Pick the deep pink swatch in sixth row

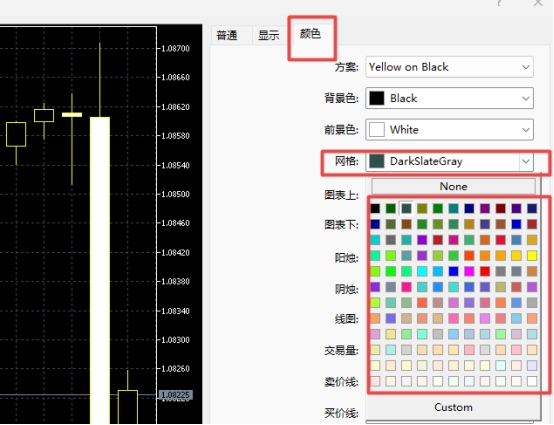[406, 287]
